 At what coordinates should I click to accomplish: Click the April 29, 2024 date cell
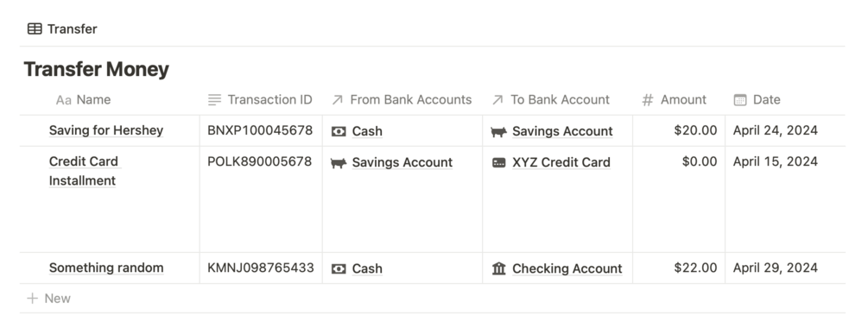[x=785, y=268]
